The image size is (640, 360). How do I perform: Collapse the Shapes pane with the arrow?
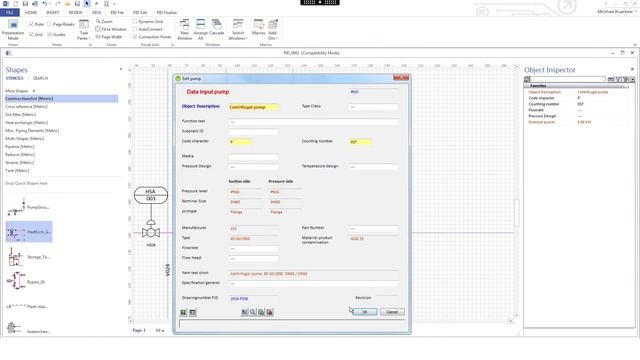pos(121,69)
